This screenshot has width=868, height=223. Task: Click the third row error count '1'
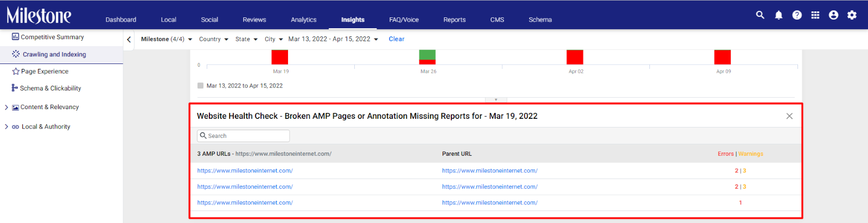[741, 202]
